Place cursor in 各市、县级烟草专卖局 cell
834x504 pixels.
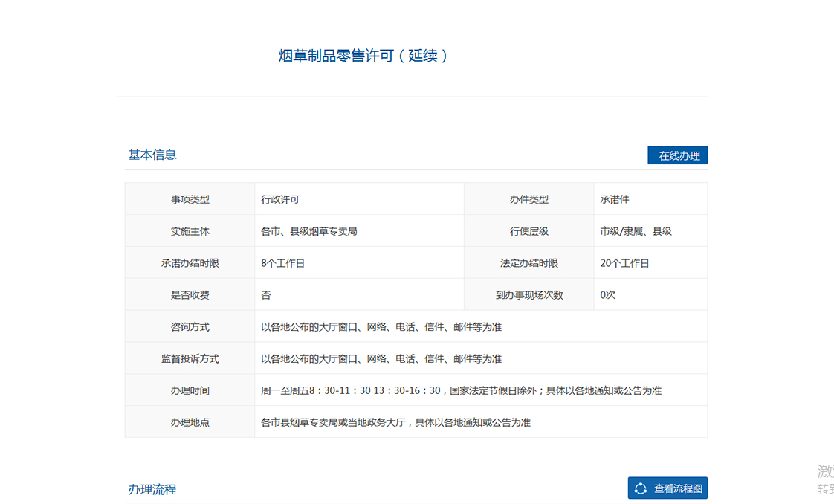tap(309, 231)
